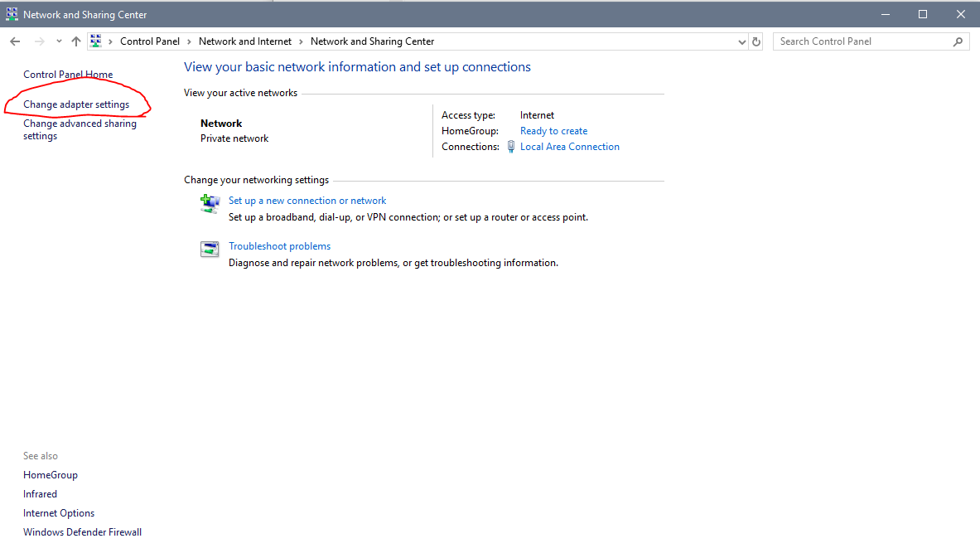Viewport: 980px width, 553px height.
Task: Click the Troubleshoot problems icon
Action: [x=210, y=249]
